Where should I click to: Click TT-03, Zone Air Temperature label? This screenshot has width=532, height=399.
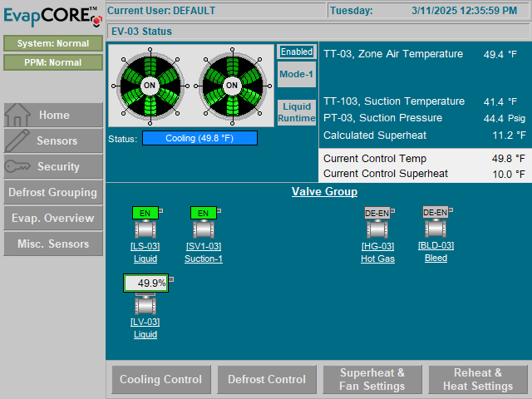pos(393,54)
